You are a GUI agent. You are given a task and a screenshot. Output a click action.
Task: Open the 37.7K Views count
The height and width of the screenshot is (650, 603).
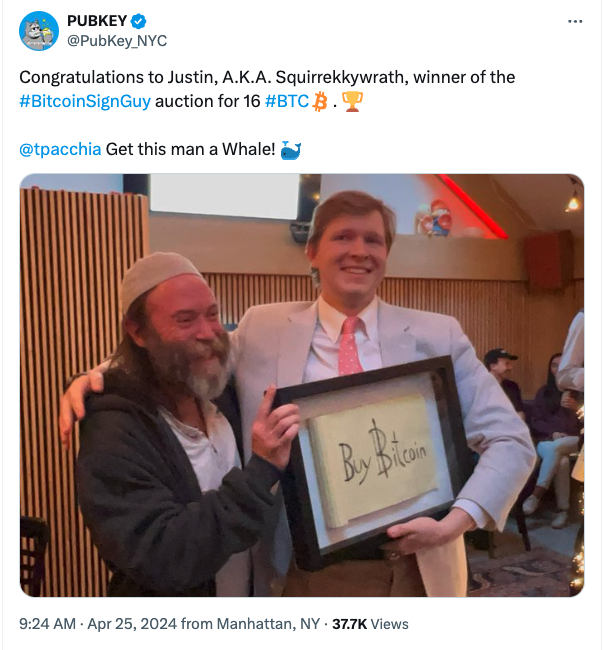click(x=370, y=624)
